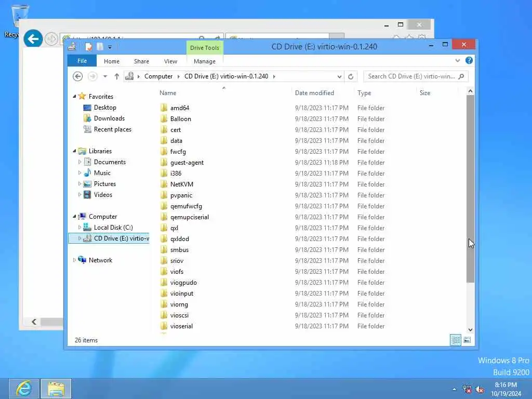This screenshot has height=399, width=532.
Task: Click Computer in the address breadcrumb
Action: 158,76
